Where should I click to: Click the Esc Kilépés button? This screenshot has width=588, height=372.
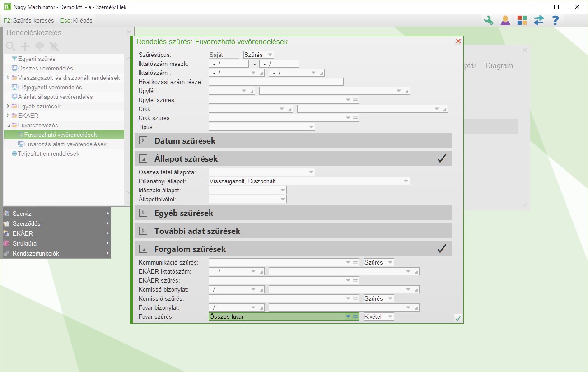coord(76,20)
